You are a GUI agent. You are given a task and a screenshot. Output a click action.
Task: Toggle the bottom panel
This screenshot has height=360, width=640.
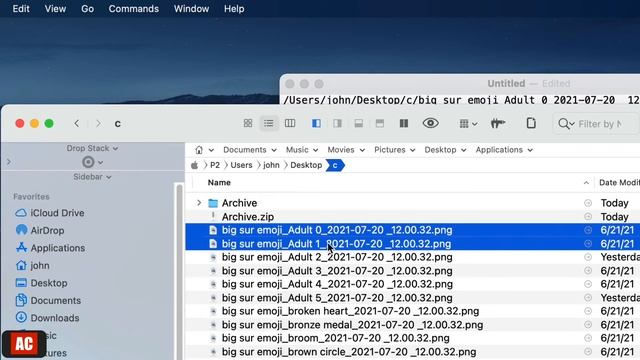(359, 123)
